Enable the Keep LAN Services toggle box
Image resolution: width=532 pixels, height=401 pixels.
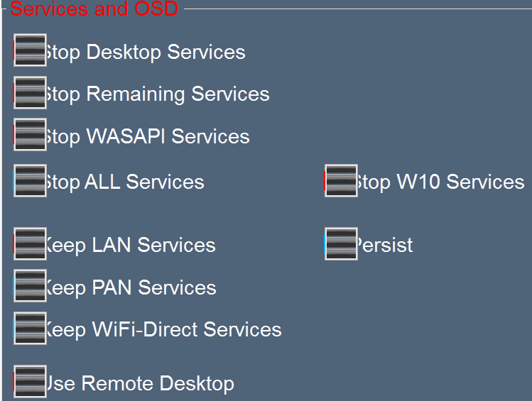(30, 243)
